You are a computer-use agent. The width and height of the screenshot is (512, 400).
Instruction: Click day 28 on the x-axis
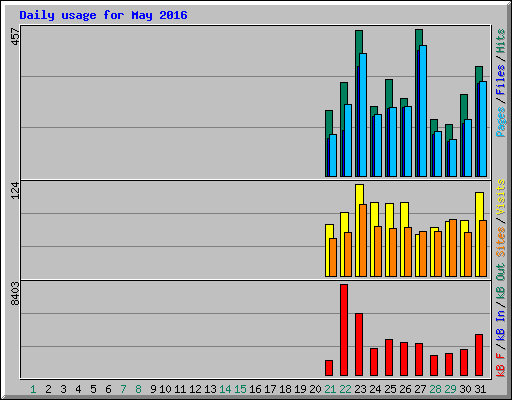coord(435,389)
